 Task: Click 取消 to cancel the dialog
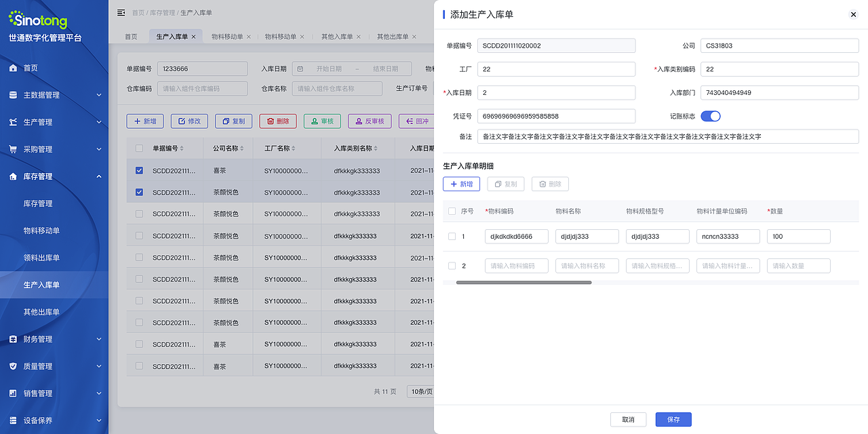[x=628, y=420]
